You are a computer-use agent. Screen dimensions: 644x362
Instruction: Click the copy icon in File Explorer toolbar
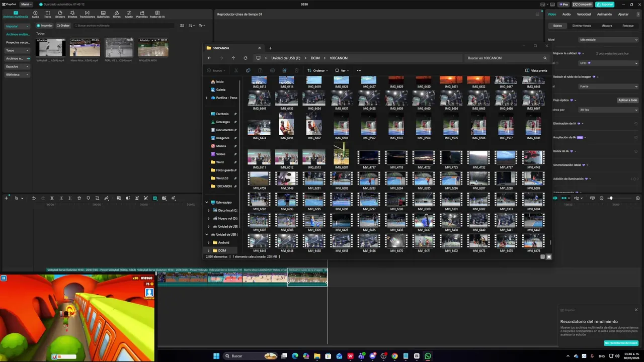click(x=248, y=70)
